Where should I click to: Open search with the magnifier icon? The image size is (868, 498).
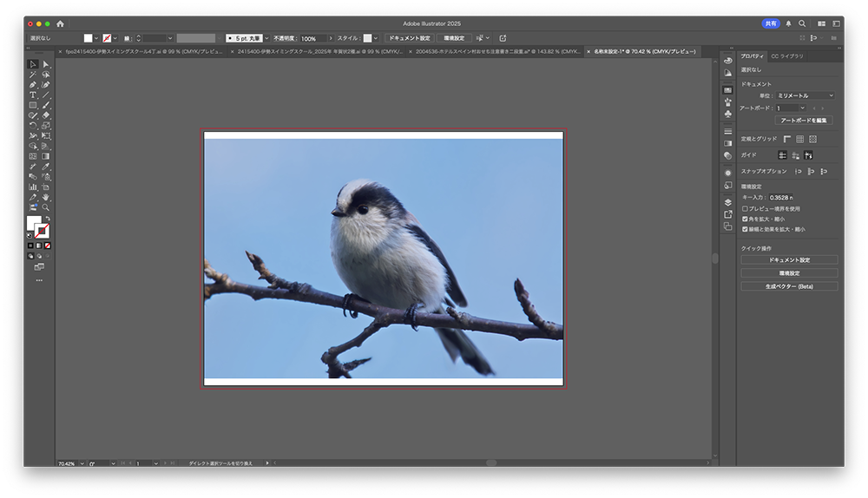802,23
